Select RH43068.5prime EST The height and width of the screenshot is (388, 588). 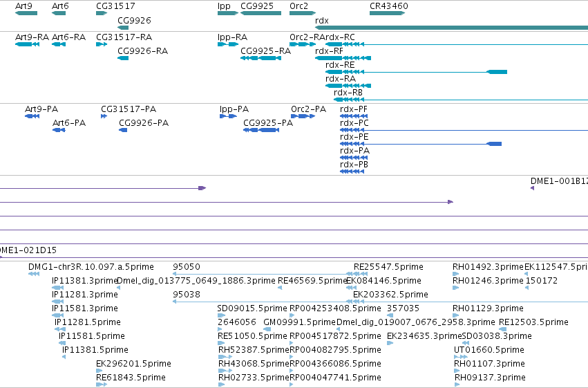(225, 371)
